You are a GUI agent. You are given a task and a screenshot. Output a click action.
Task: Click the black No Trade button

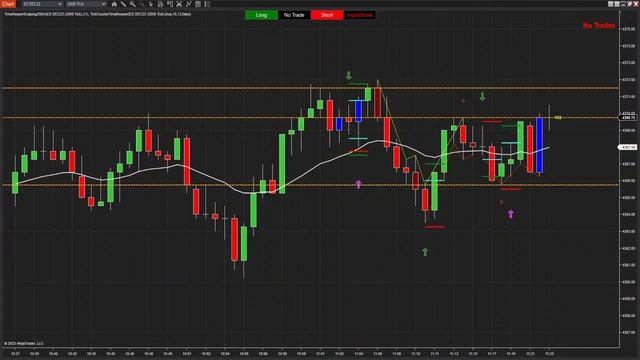pyautogui.click(x=294, y=15)
